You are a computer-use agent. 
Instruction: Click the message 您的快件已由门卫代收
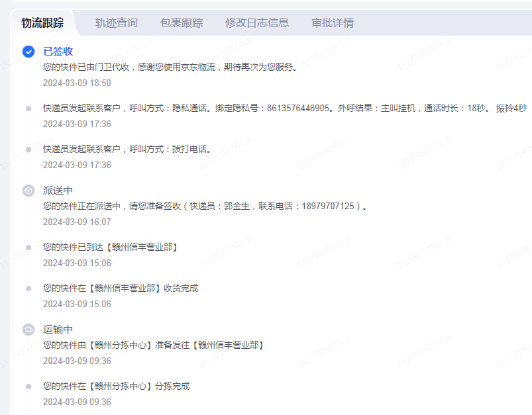tap(170, 67)
